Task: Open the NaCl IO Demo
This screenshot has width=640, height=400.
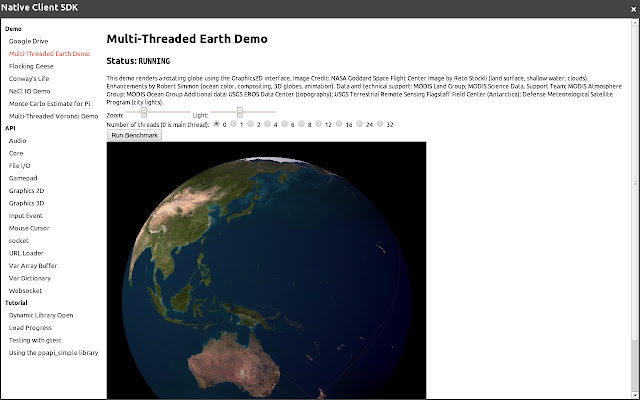Action: point(29,91)
